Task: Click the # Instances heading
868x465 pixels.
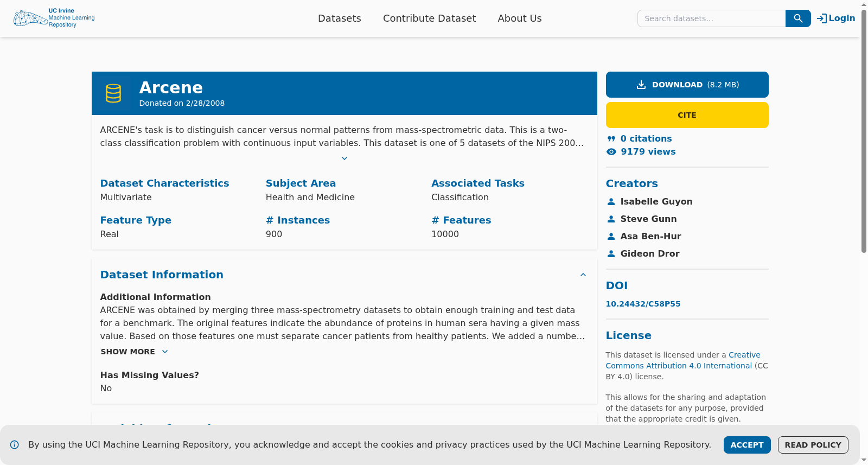Action: point(298,220)
